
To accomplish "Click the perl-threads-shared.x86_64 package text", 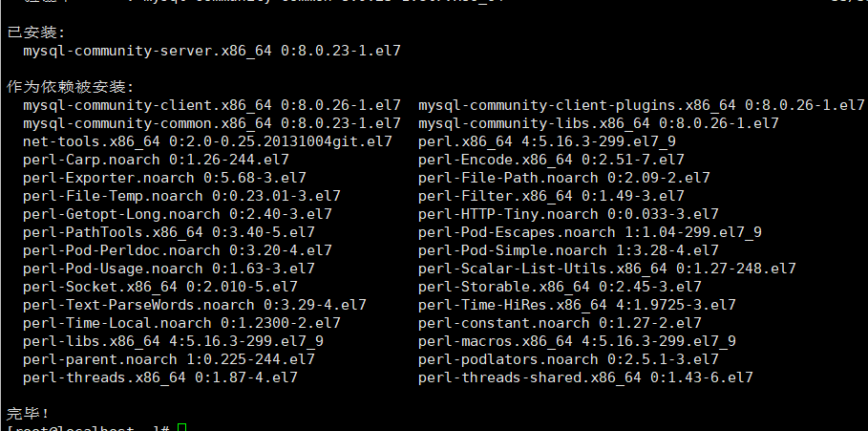I will point(585,377).
